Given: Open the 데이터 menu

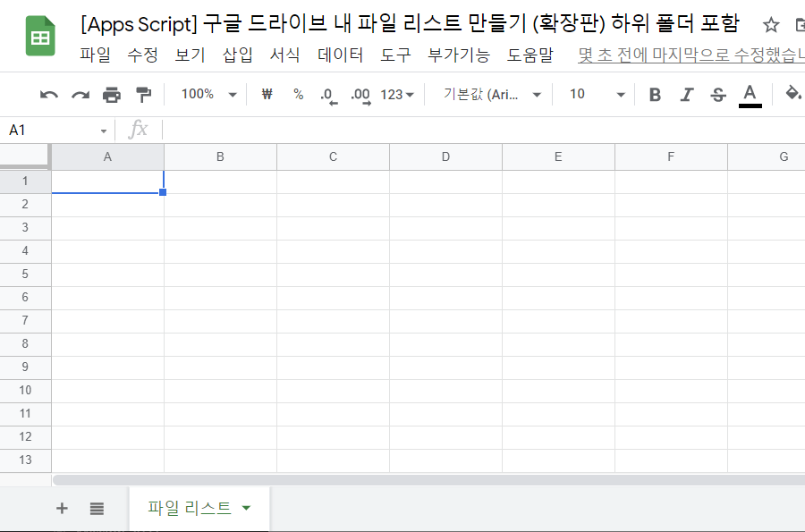Looking at the screenshot, I should click(x=341, y=55).
